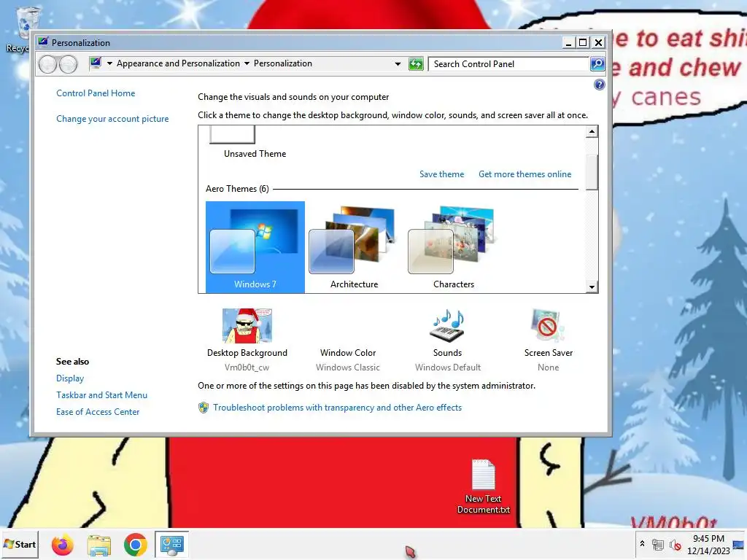Select the Windows 7 Aero theme
The width and height of the screenshot is (747, 560).
point(255,246)
